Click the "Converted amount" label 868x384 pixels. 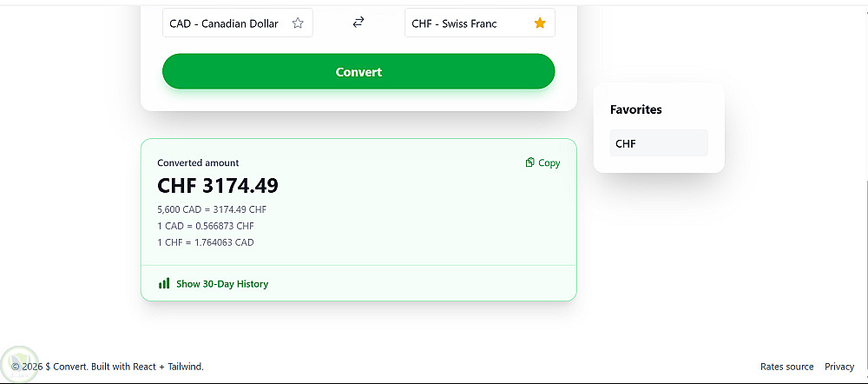(x=198, y=162)
